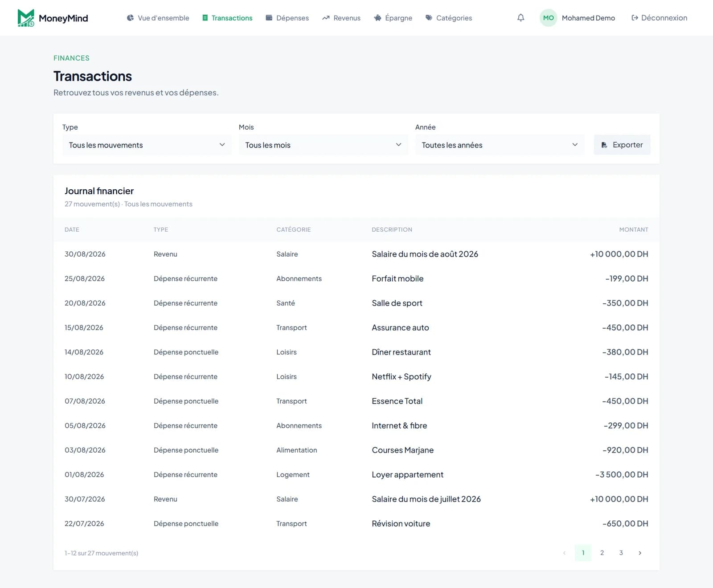Click the green list icon beside Transactions
Viewport: 713px width, 588px height.
point(205,18)
